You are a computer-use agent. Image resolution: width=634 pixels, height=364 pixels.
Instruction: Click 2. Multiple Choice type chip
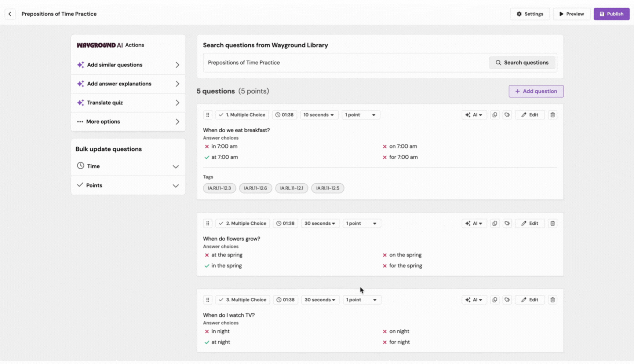point(243,223)
